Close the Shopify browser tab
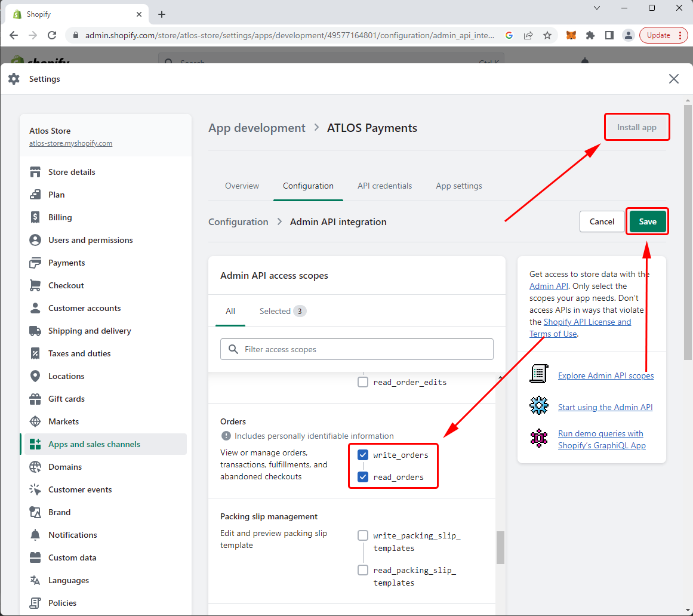693x616 pixels. 138,14
